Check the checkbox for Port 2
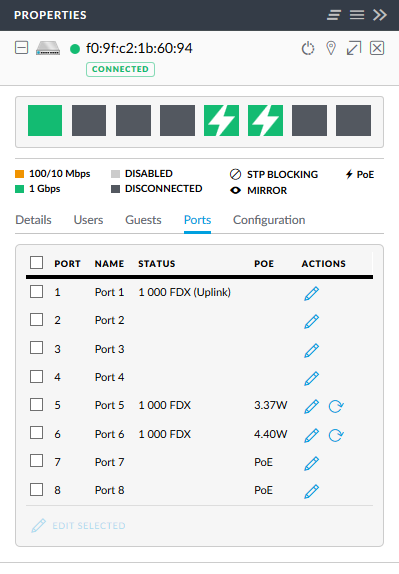The height and width of the screenshot is (574, 399). [37, 320]
